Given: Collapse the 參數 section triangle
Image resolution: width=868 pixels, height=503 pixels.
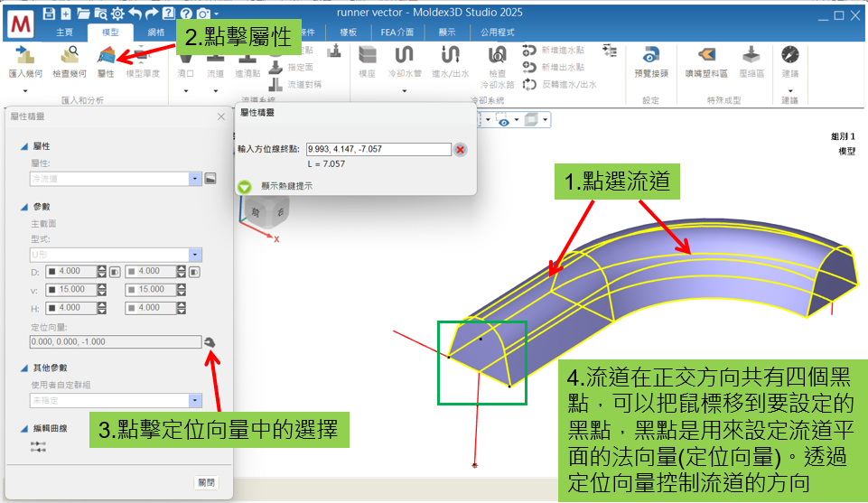Looking at the screenshot, I should [x=23, y=207].
